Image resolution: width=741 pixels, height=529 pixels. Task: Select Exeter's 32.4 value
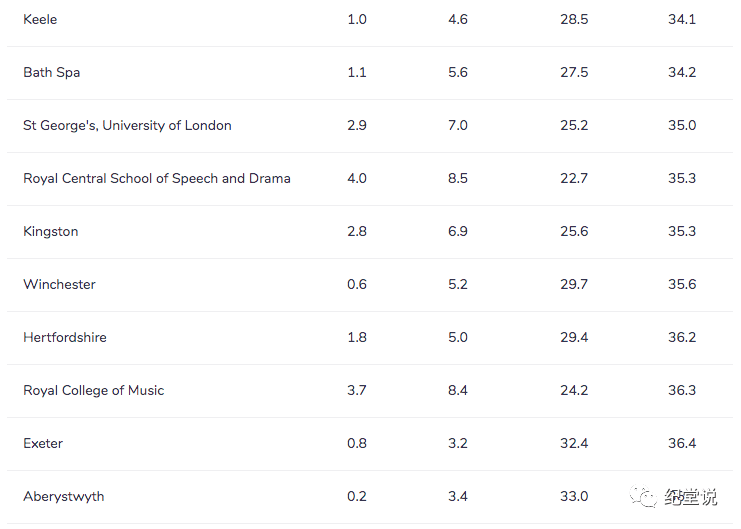[x=574, y=443]
